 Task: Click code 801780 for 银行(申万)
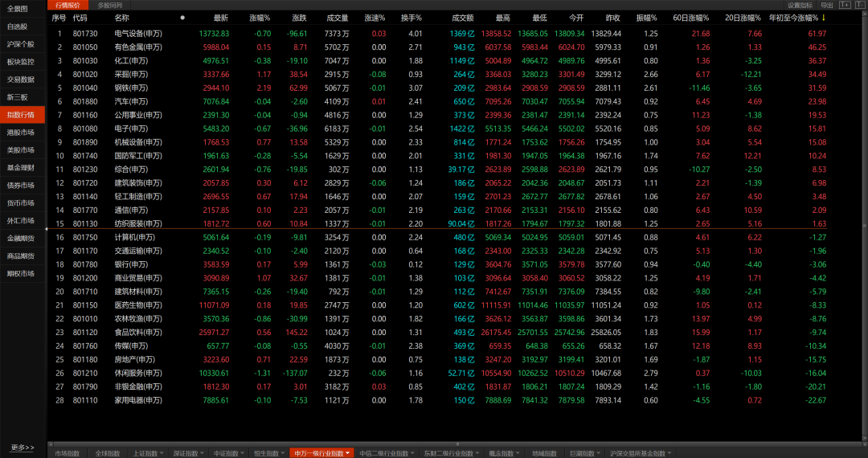tap(85, 264)
